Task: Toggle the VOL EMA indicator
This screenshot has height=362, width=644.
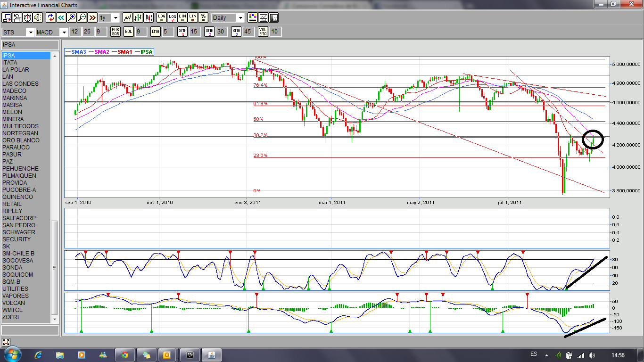Action: pos(263,32)
